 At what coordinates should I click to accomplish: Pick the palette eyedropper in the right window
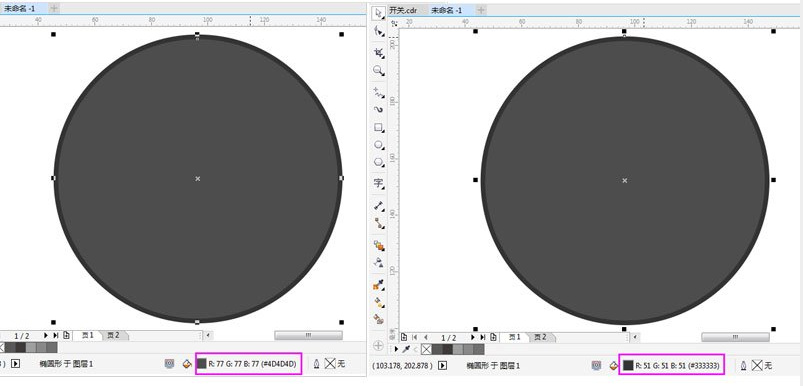(406, 349)
